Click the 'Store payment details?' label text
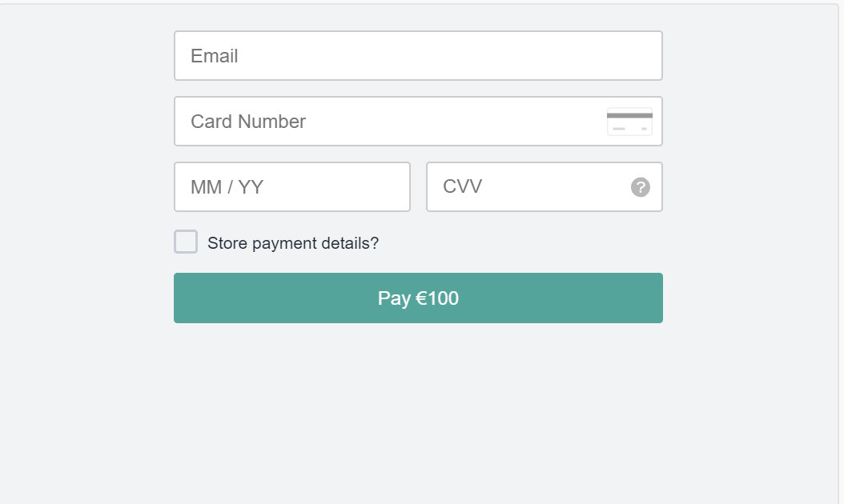 coord(292,243)
